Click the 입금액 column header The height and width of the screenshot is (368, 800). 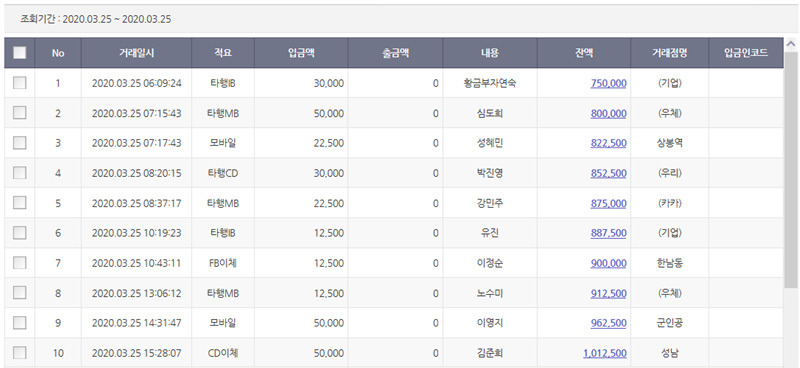click(301, 53)
